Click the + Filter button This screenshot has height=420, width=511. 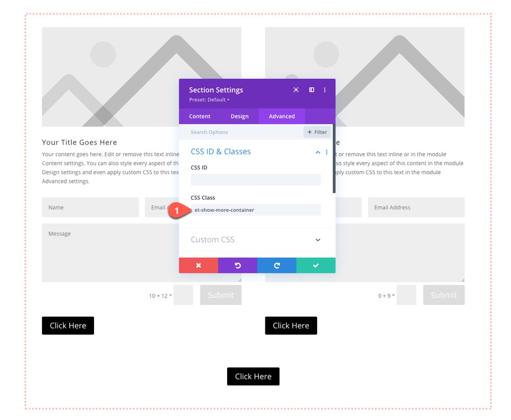(316, 132)
